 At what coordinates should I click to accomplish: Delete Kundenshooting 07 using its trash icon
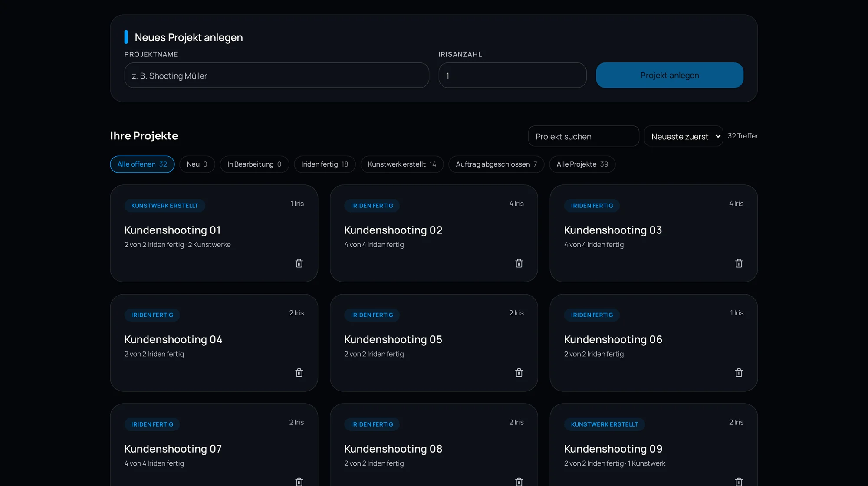[x=299, y=481]
